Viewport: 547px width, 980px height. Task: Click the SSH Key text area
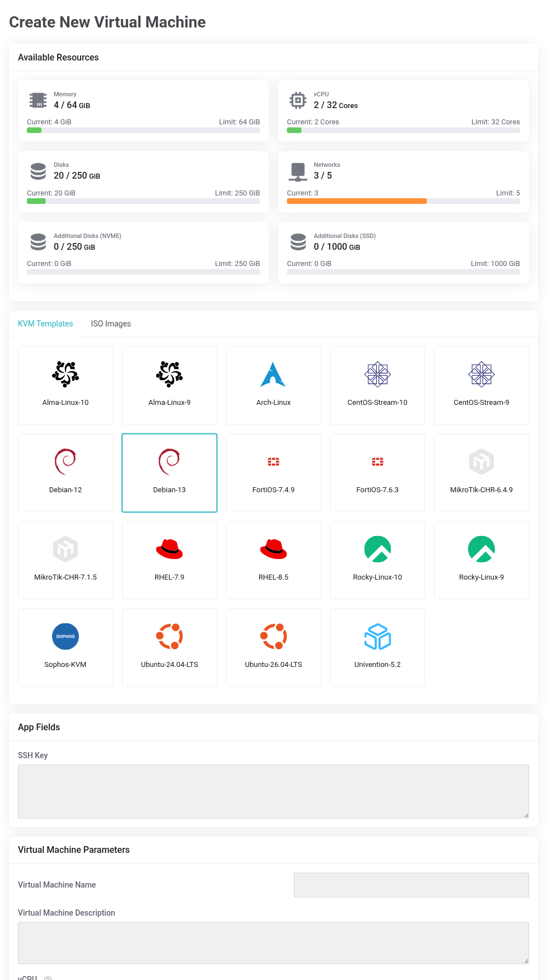[x=273, y=791]
